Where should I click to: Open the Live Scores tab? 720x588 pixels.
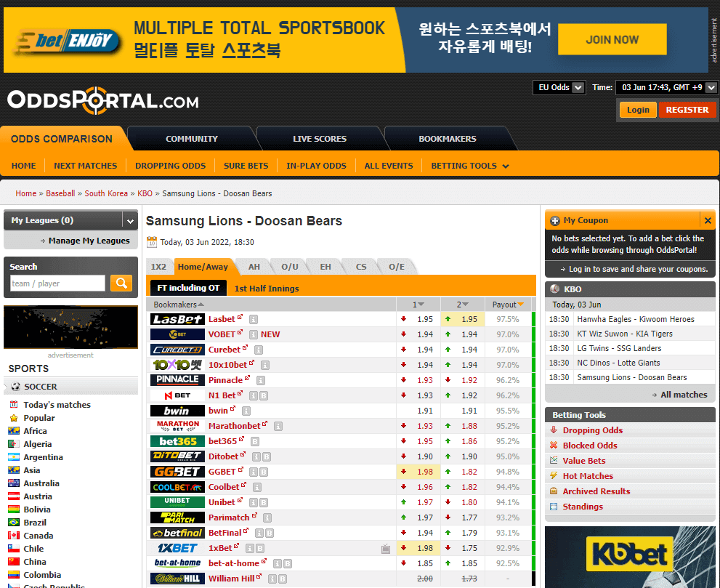(320, 139)
